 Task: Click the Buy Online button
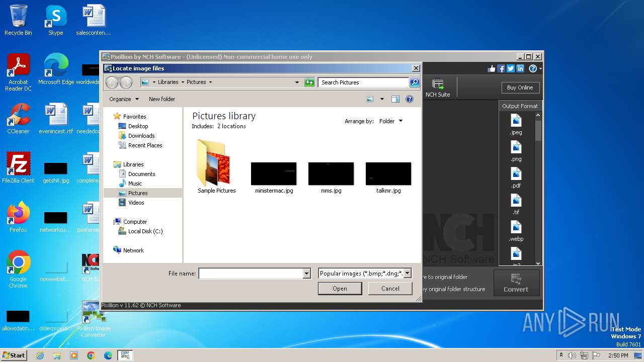(520, 87)
